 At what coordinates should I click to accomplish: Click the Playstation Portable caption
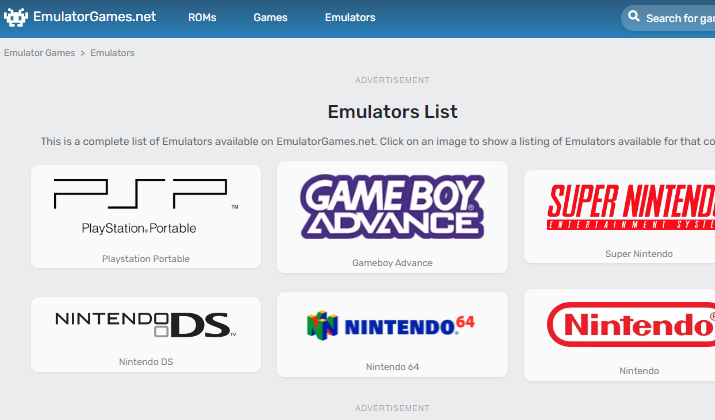tap(146, 259)
